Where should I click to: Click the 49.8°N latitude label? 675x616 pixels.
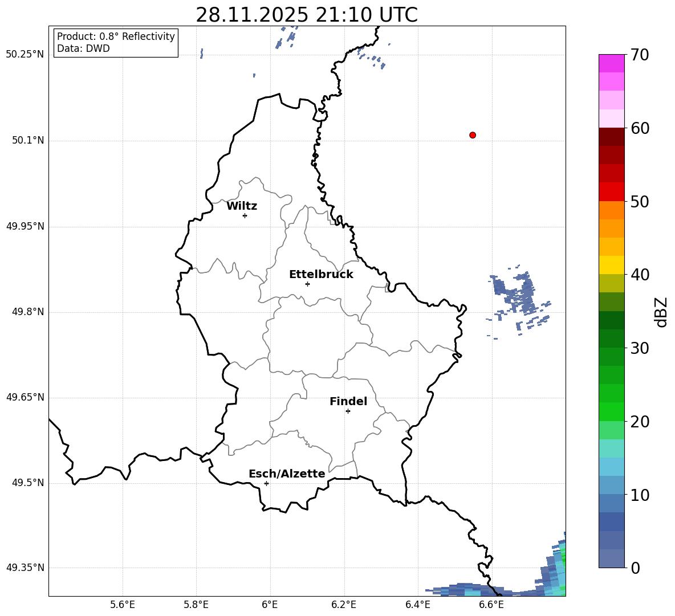(x=28, y=312)
